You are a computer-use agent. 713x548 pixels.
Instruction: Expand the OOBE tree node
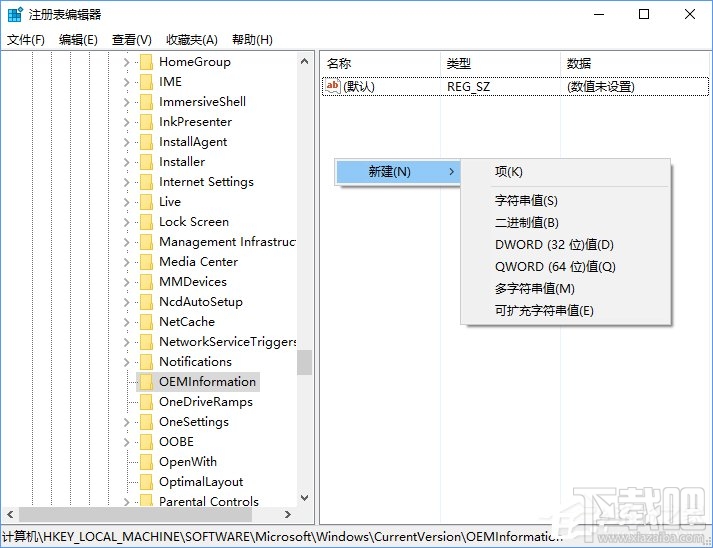tap(126, 442)
